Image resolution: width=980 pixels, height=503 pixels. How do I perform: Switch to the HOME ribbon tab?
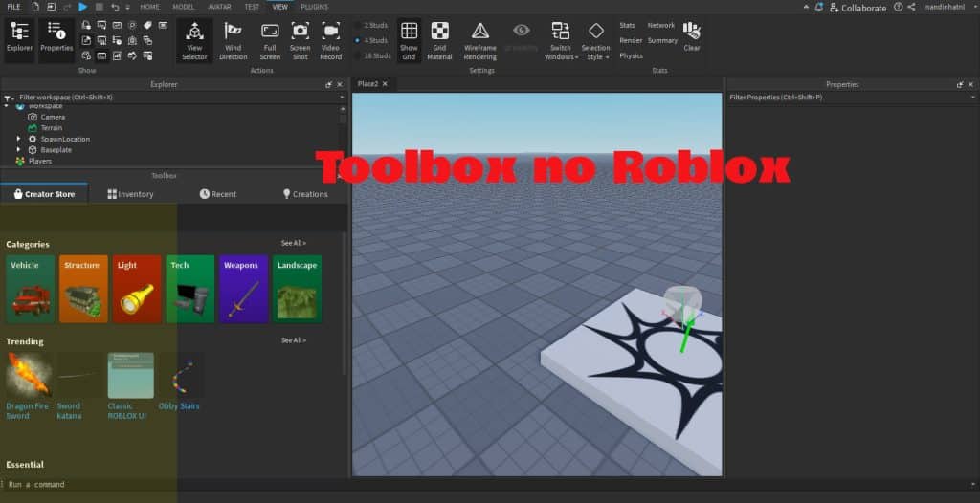click(149, 7)
